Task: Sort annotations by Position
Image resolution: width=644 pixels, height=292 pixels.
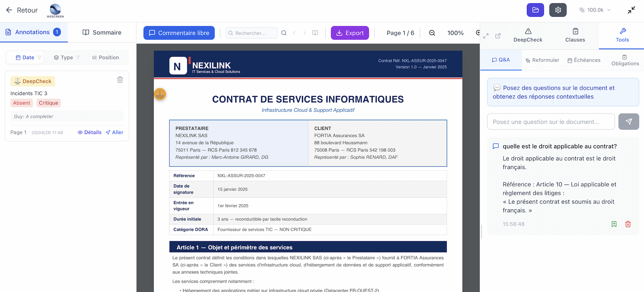Action: (x=105, y=58)
